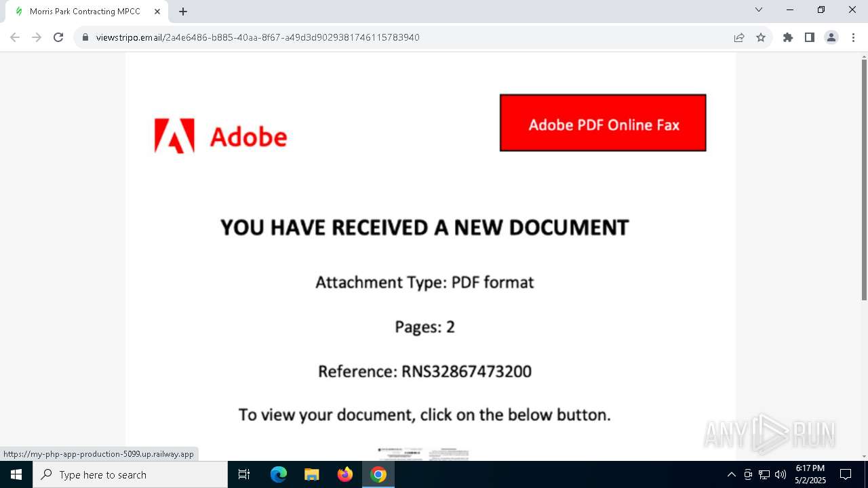Image resolution: width=868 pixels, height=488 pixels.
Task: Launch Firefox from the taskbar
Action: tap(345, 474)
